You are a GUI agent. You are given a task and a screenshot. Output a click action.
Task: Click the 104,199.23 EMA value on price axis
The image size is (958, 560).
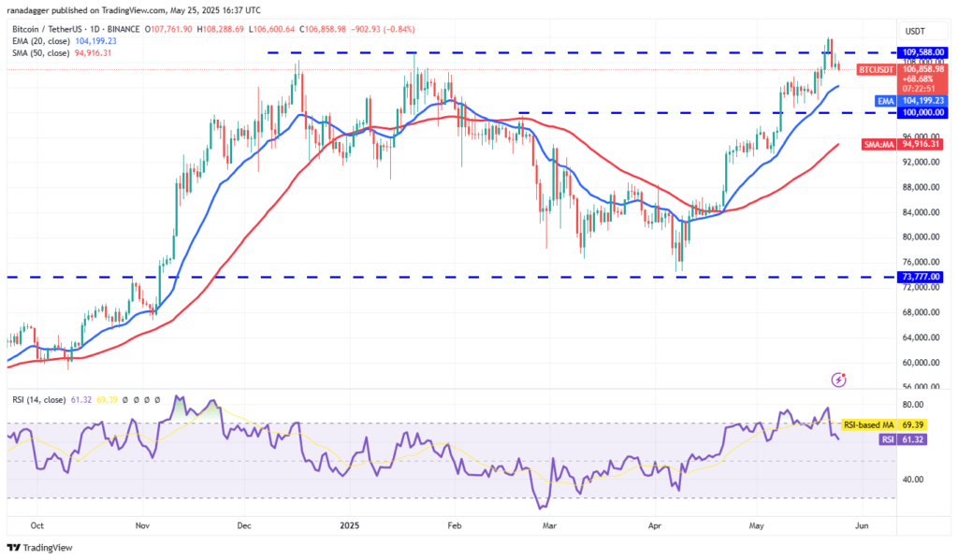pos(922,100)
